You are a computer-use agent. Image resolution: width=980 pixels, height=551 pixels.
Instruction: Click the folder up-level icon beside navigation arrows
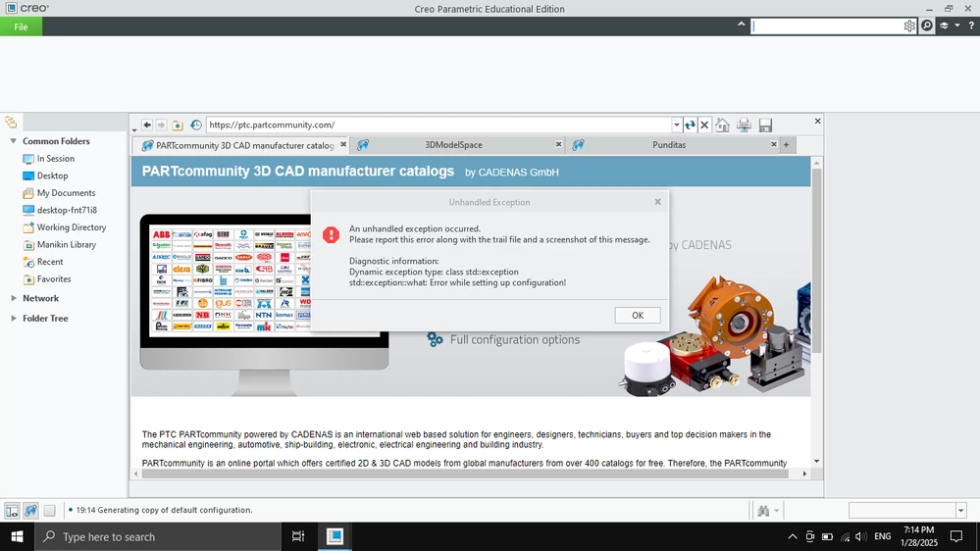(178, 125)
